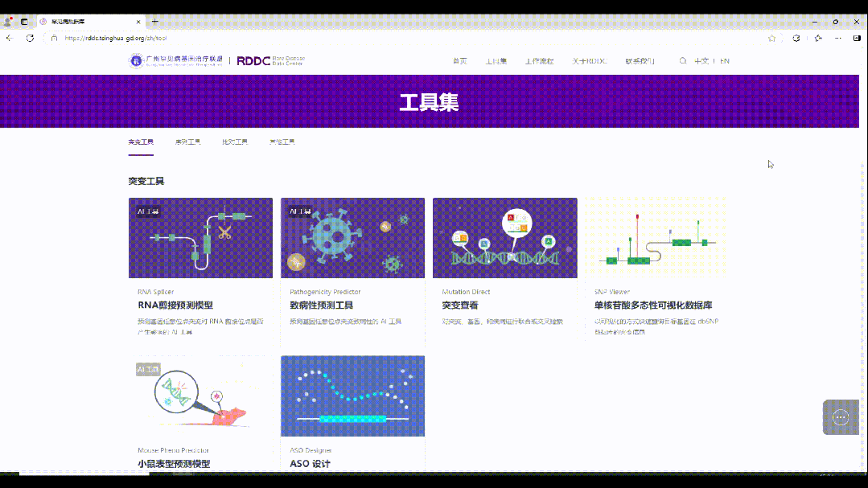Click the browser back arrow
The height and width of the screenshot is (488, 868).
point(10,38)
